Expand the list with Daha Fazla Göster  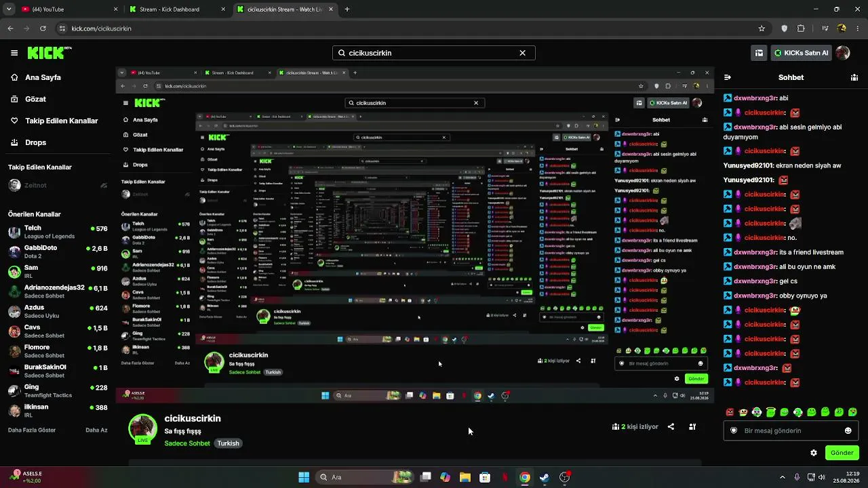click(32, 430)
